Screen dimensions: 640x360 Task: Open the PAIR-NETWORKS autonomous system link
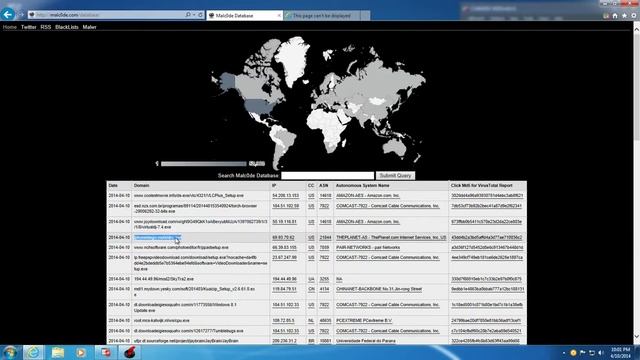tap(368, 247)
